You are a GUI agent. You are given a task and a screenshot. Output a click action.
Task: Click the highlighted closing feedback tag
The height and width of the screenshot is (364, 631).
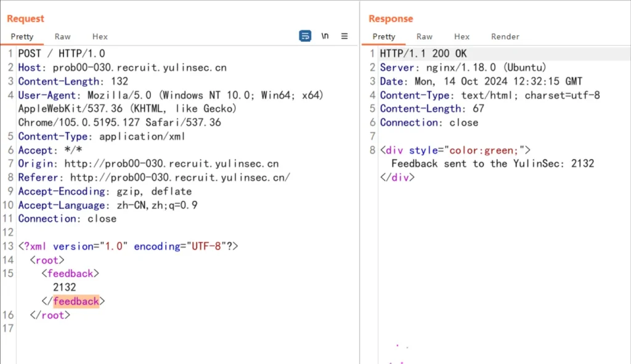click(x=76, y=301)
